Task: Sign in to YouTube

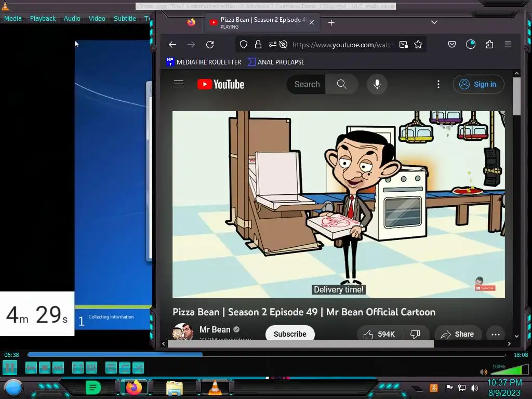Action: click(478, 84)
